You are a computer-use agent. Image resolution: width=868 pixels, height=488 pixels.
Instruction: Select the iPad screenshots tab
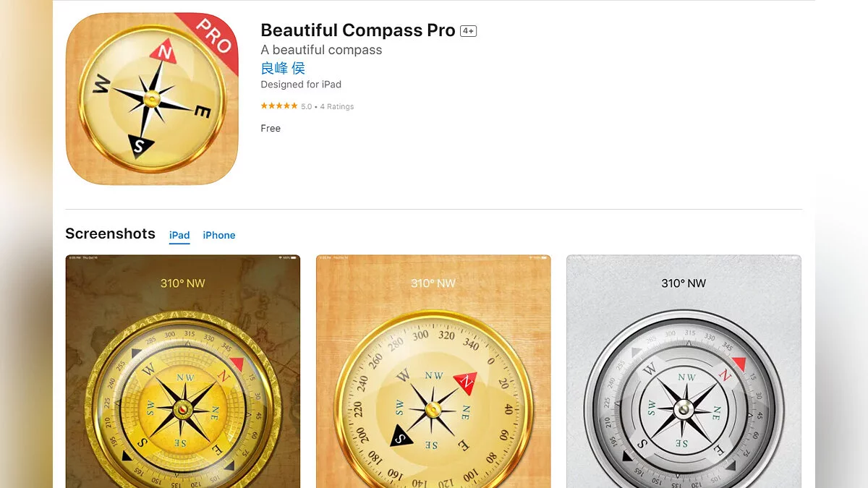[x=179, y=235]
